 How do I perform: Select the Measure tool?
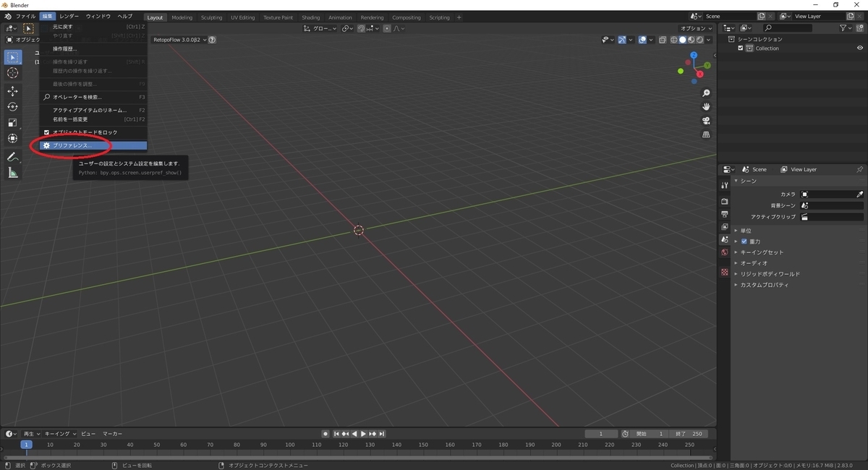[13, 173]
